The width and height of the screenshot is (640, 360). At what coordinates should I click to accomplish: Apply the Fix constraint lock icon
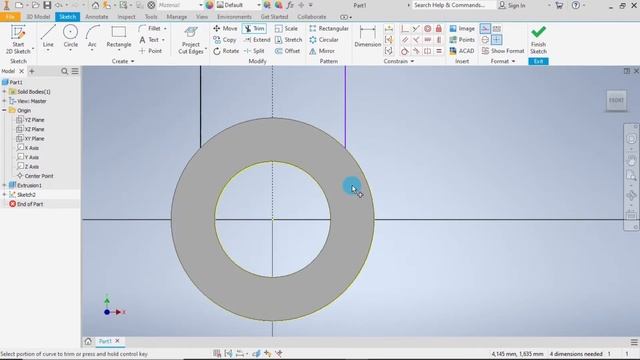pos(438,29)
